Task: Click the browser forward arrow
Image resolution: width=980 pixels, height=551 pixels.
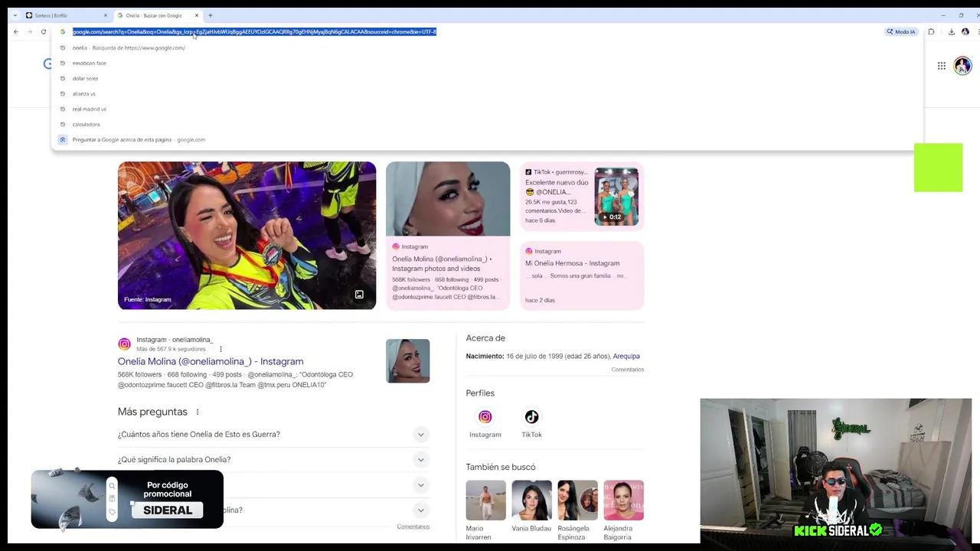Action: click(x=30, y=31)
